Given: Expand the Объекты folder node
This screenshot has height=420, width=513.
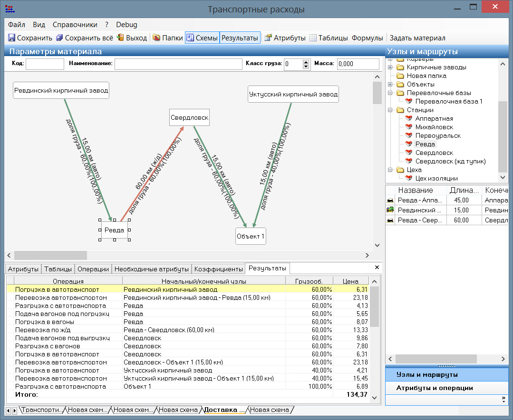Looking at the screenshot, I should point(390,84).
